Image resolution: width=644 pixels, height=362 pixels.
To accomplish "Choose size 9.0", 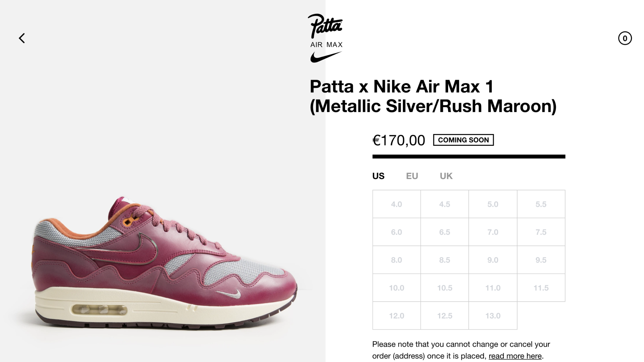I will pos(493,260).
